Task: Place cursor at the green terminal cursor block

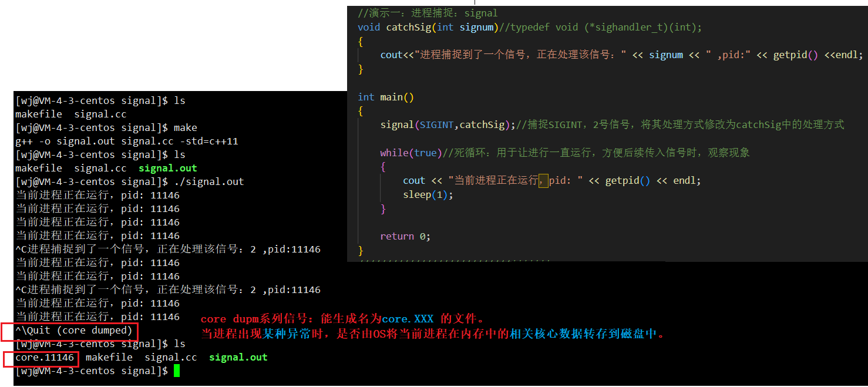Action: [x=176, y=371]
